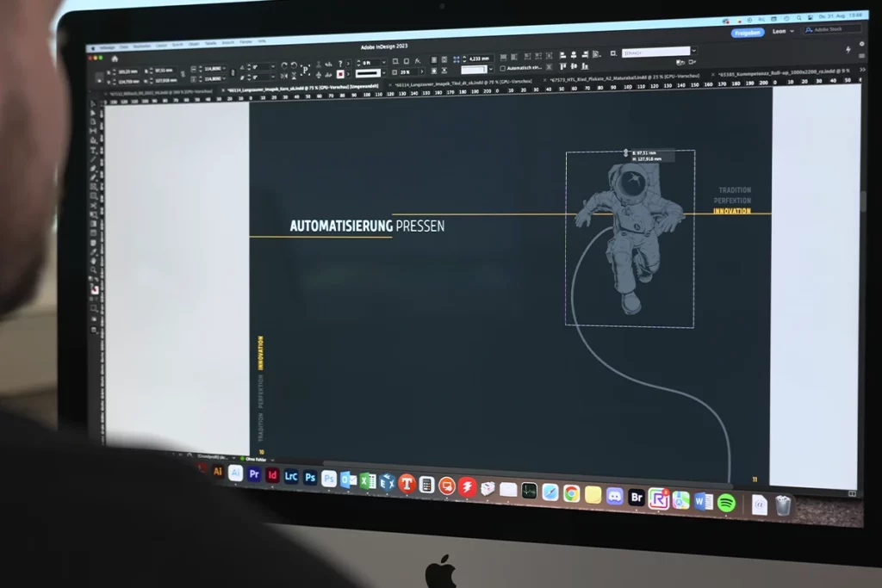Click the red fill color swatch
Viewport: 882px width, 588px height.
coord(340,74)
